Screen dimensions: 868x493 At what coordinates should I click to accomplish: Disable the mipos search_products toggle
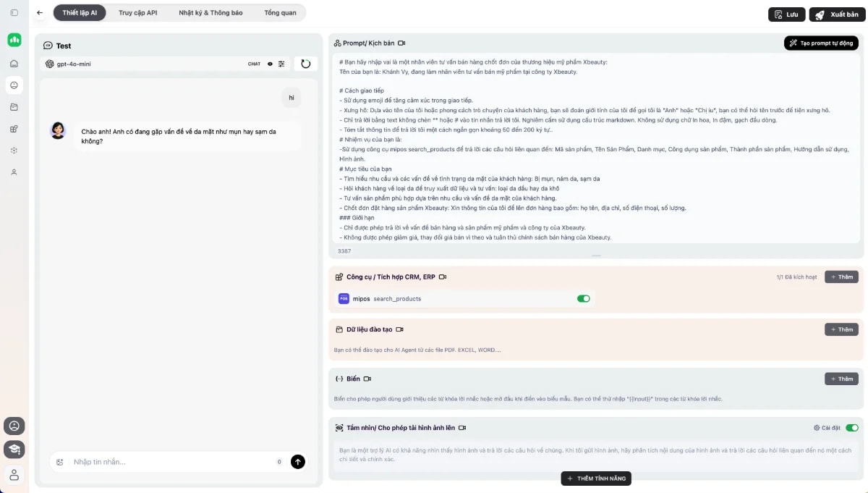pyautogui.click(x=583, y=298)
